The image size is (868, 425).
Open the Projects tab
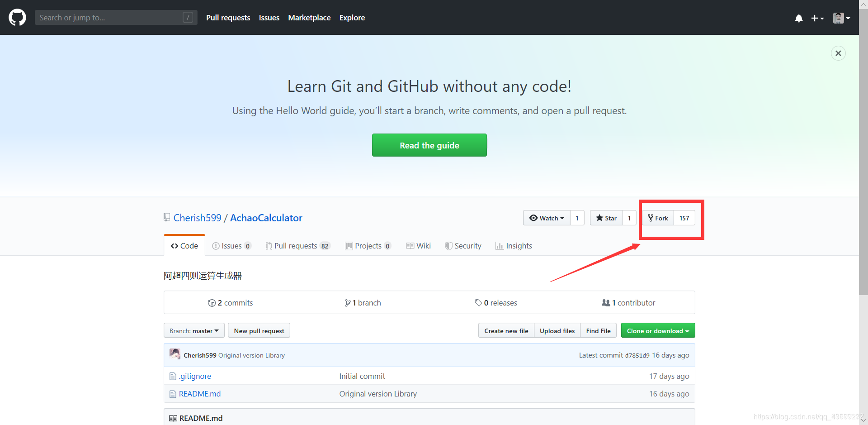[368, 245]
